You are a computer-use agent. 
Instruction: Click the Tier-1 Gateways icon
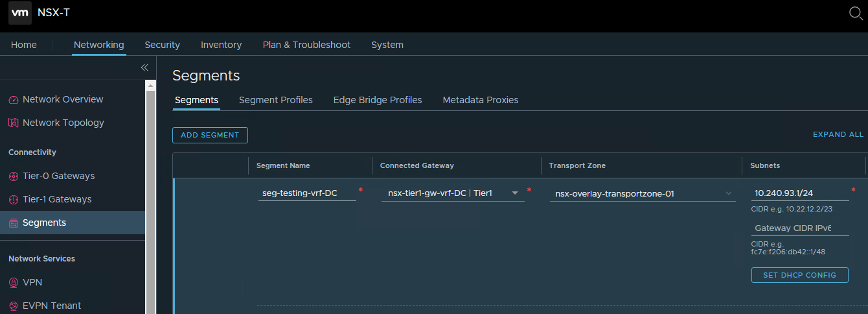[14, 200]
